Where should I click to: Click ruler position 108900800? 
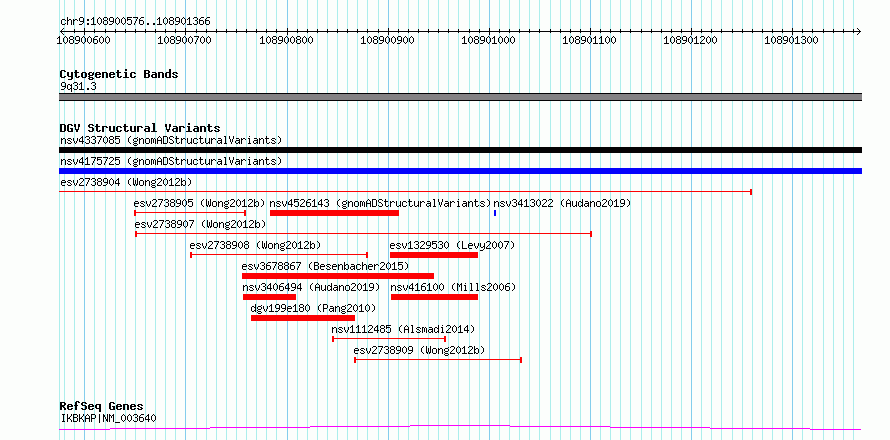coord(286,40)
